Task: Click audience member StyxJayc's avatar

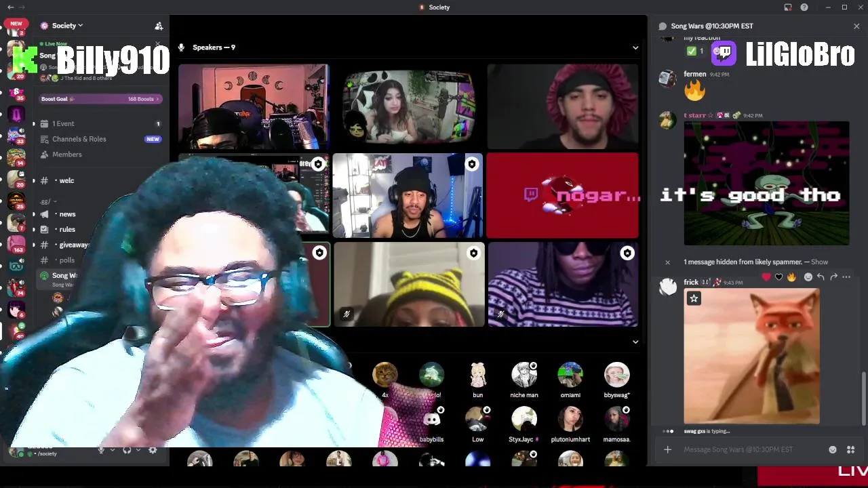Action: point(524,420)
